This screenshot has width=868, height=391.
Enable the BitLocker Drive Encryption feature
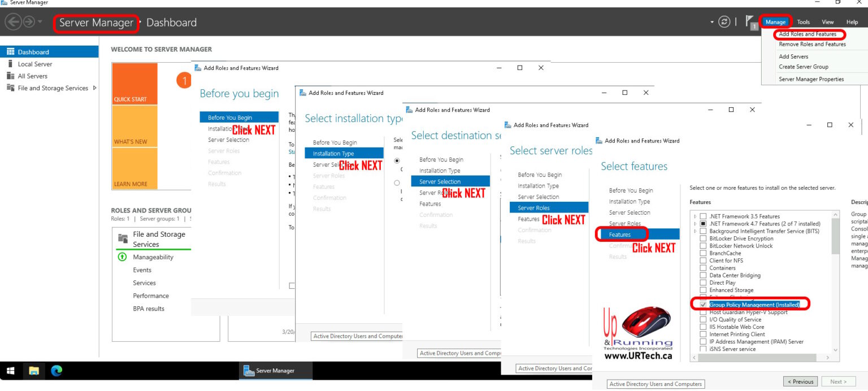pos(702,238)
